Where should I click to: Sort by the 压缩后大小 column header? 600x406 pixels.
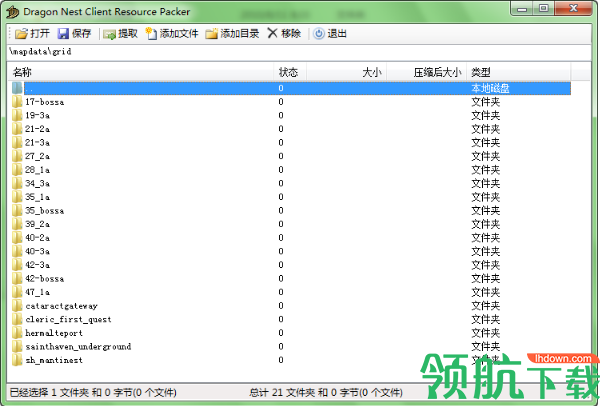click(427, 72)
